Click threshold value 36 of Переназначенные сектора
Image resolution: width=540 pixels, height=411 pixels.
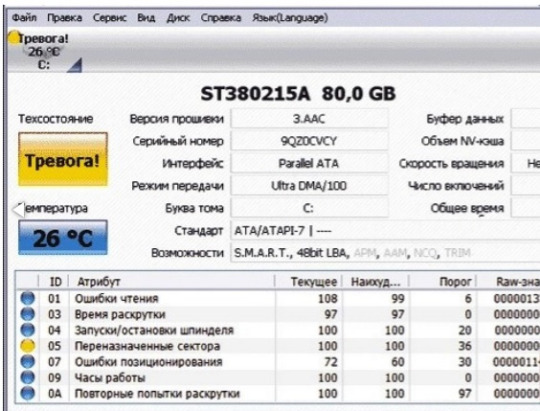tap(465, 346)
